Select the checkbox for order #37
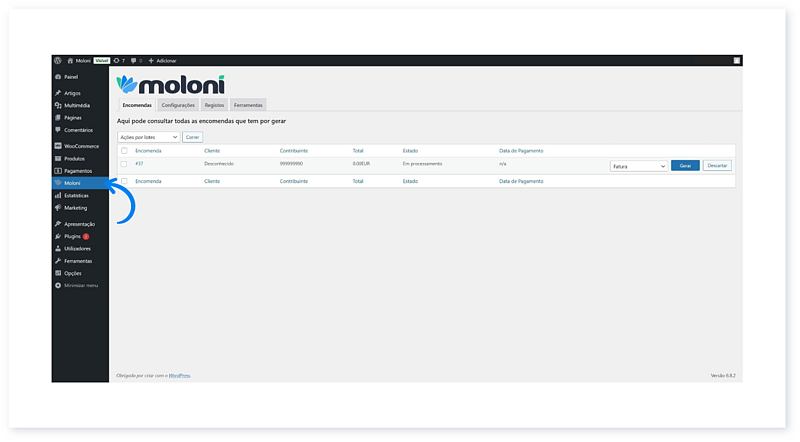This screenshot has width=800, height=442. coord(124,163)
